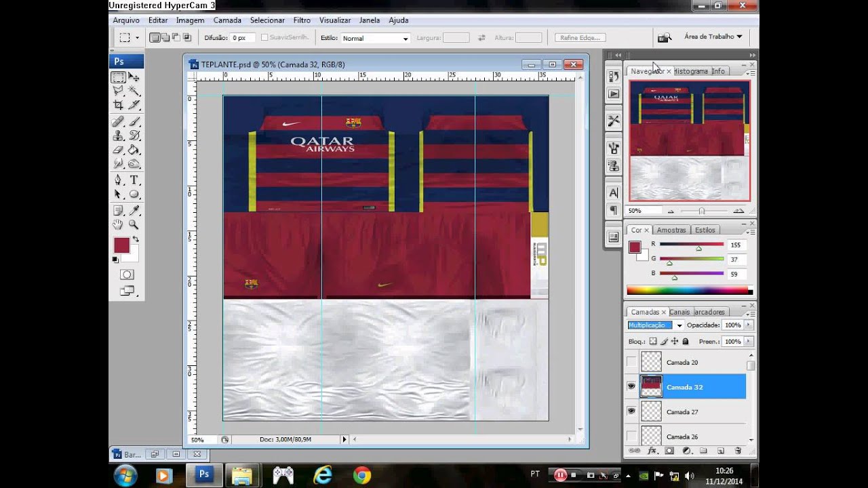Open the History panel icon in dock
868x488 pixels.
[614, 77]
